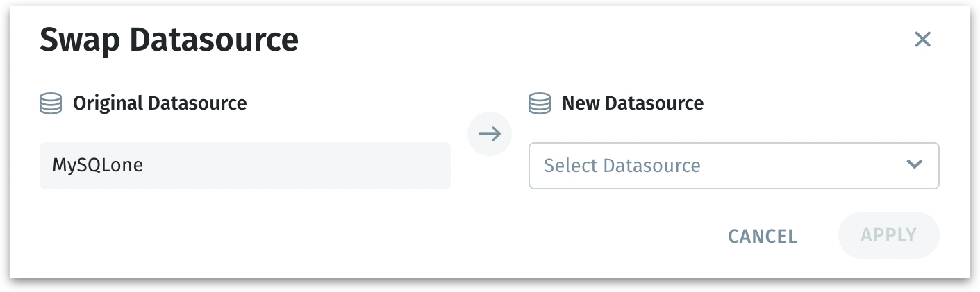The image size is (980, 292).
Task: Expand the dropdown chevron arrow
Action: pos(915,165)
